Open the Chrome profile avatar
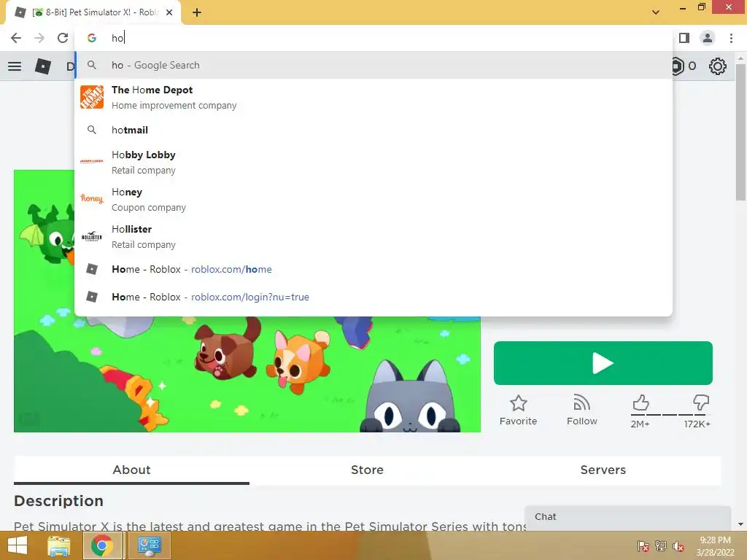Screen dimensions: 747x560 708,38
